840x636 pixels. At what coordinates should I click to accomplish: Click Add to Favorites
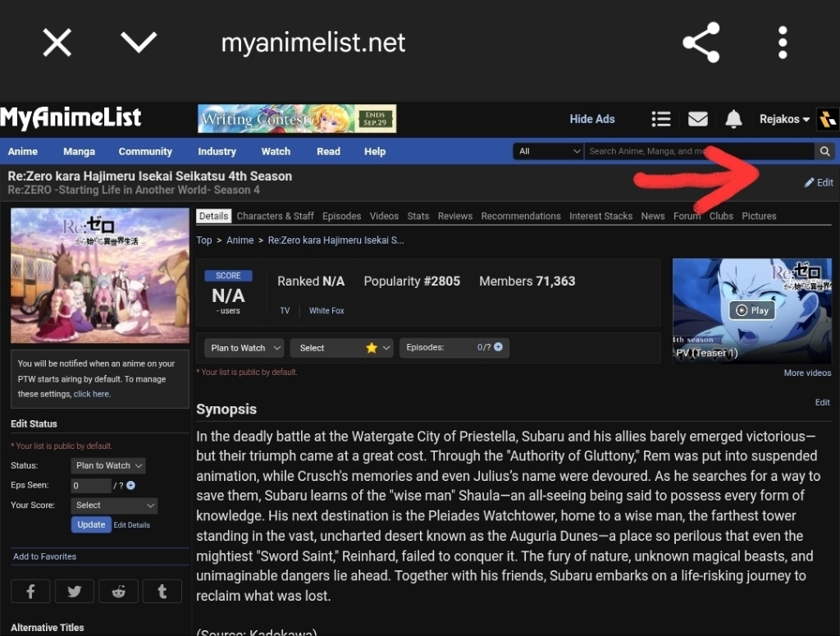point(44,556)
